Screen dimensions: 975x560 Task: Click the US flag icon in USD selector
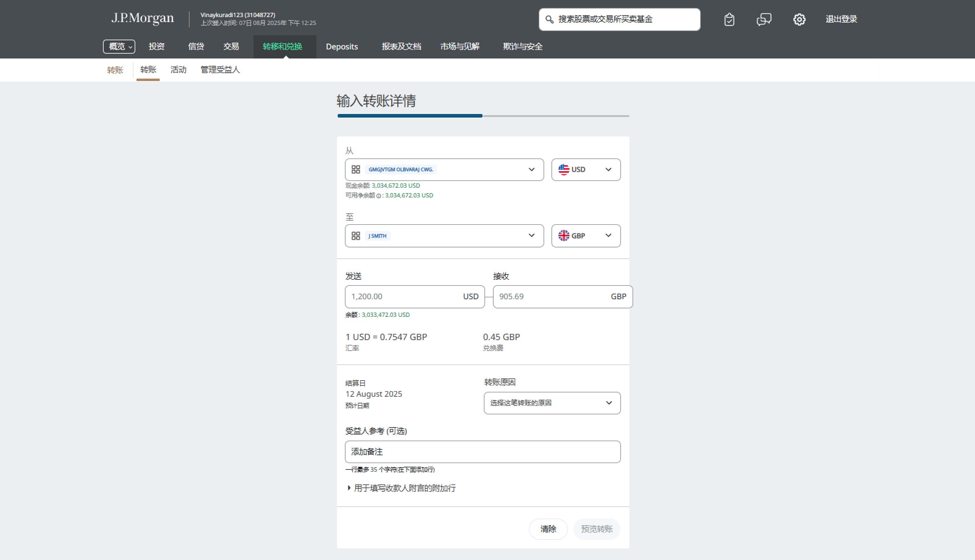[563, 170]
